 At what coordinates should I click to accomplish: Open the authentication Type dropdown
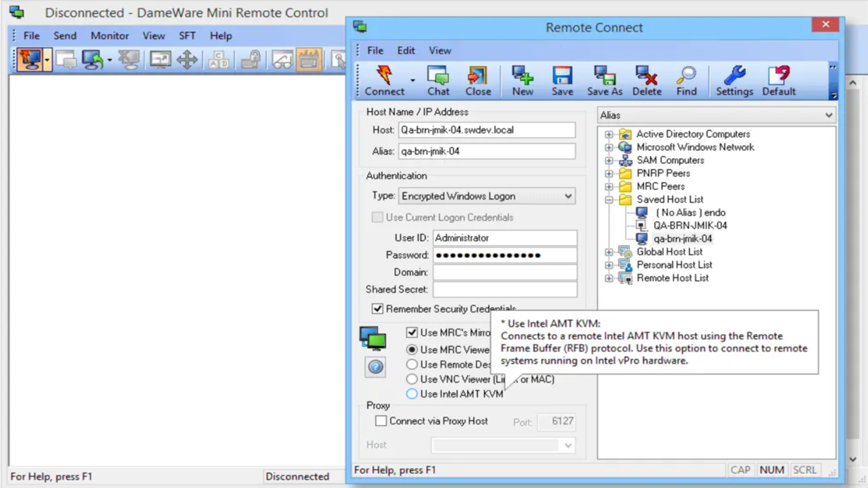pyautogui.click(x=568, y=196)
